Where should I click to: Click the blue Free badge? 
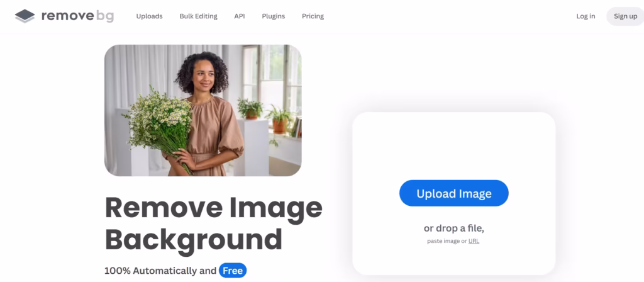pos(233,271)
